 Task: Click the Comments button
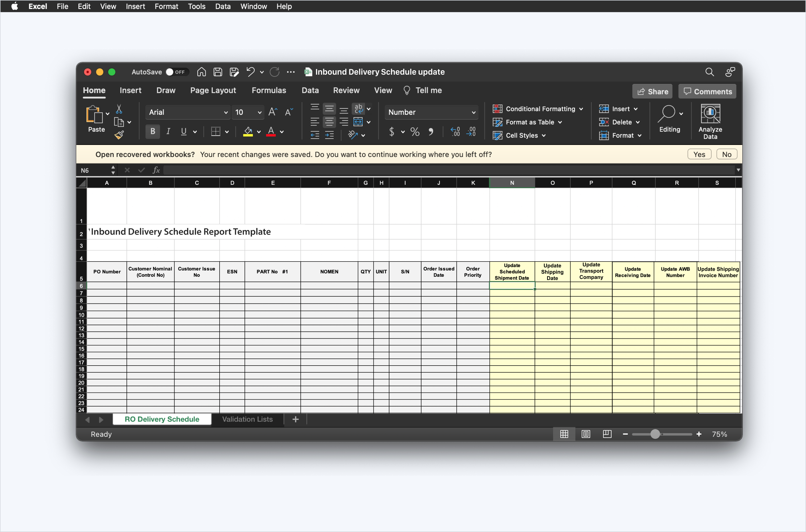[707, 91]
